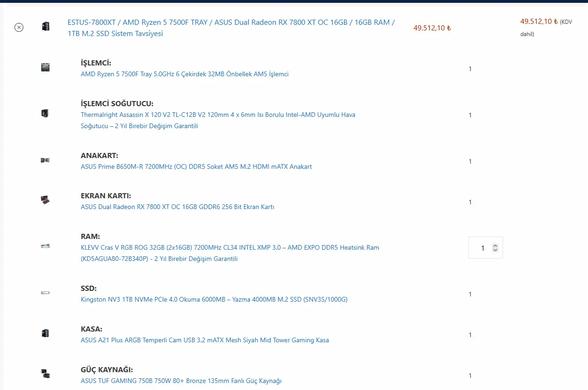Click quantity 1 in the Güç Kaynağı row

click(470, 376)
